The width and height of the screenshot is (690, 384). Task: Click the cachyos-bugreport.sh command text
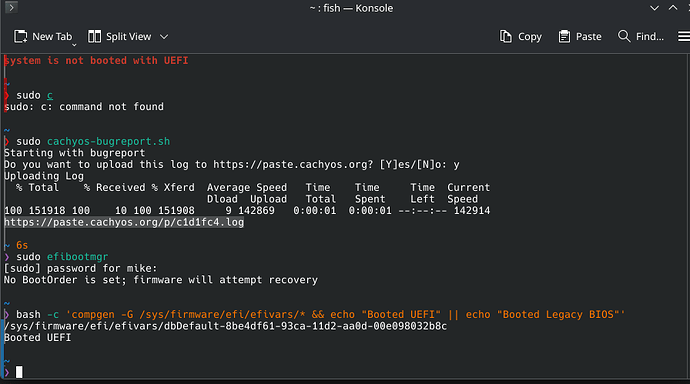[108, 141]
